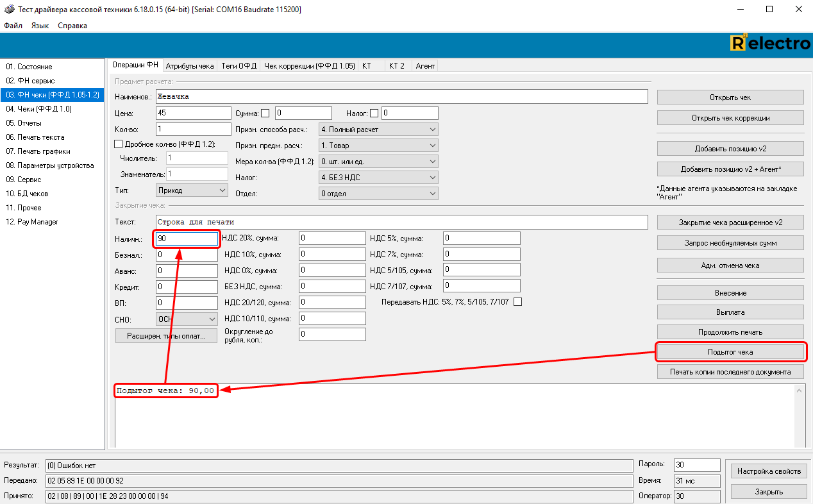This screenshot has height=504, width=813.
Task: Open the Призн. способа расч. dropdown
Action: (x=378, y=130)
